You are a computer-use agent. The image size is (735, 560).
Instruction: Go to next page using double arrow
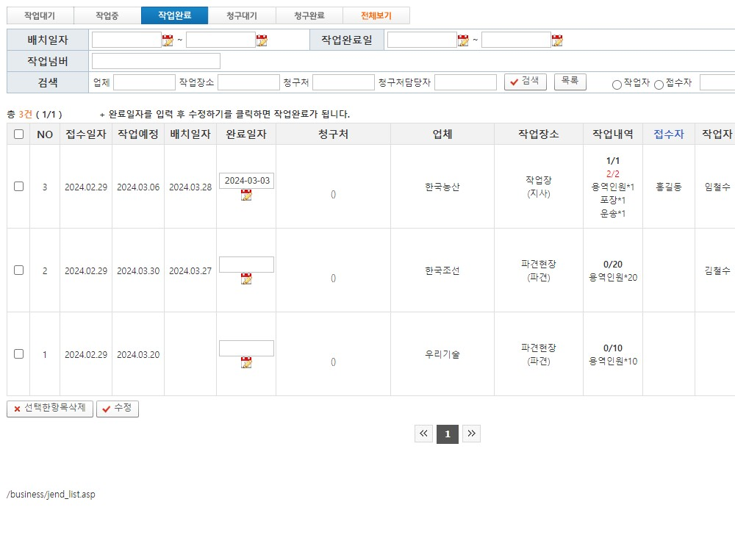click(472, 434)
